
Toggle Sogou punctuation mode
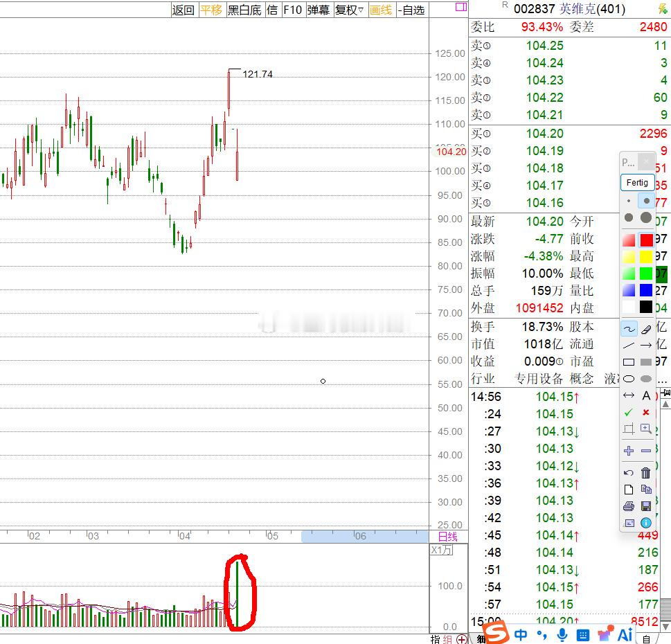tap(542, 635)
